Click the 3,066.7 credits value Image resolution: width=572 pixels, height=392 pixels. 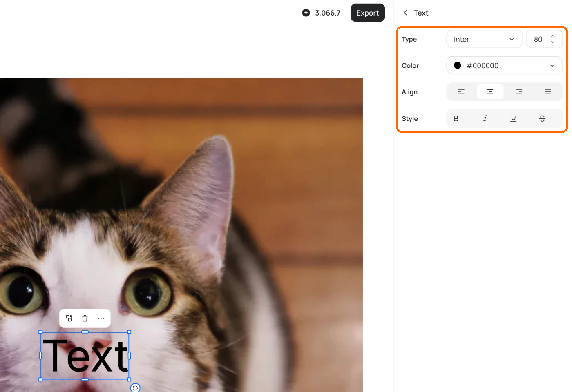pyautogui.click(x=328, y=13)
